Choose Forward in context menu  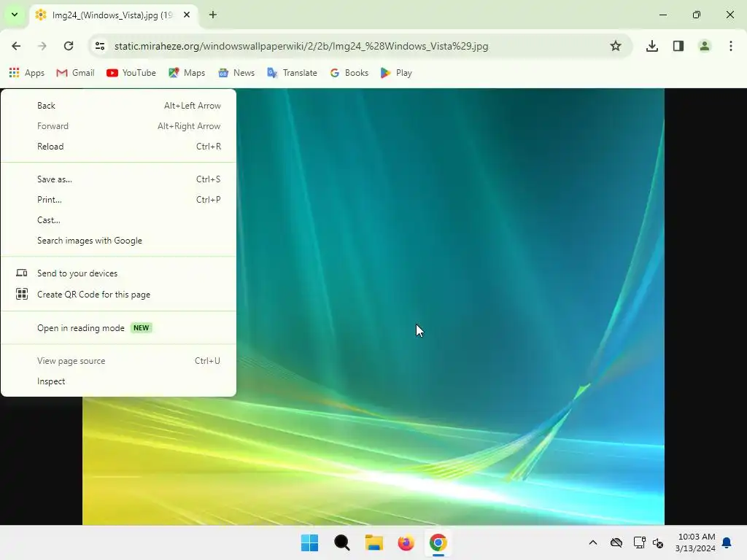coord(119,126)
